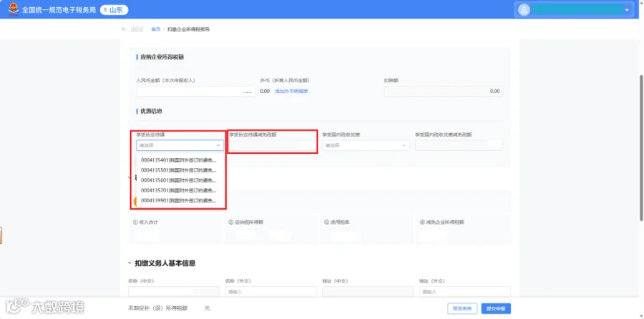Click the 预览表单 button

462,308
